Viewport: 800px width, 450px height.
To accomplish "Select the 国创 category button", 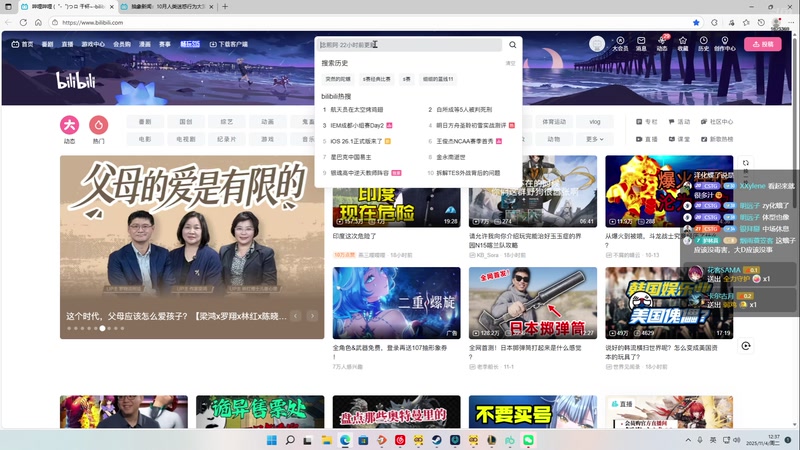I will click(x=186, y=121).
